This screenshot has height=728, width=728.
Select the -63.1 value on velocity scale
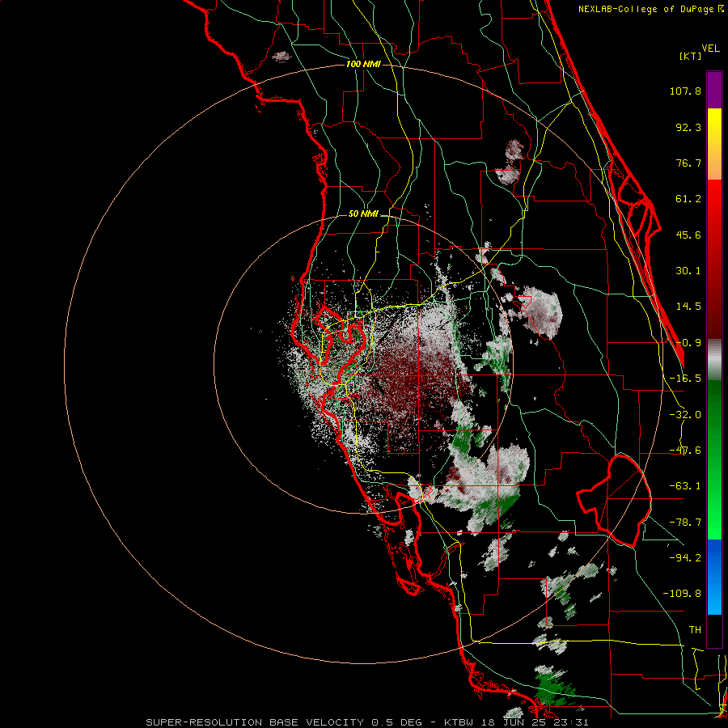(685, 486)
